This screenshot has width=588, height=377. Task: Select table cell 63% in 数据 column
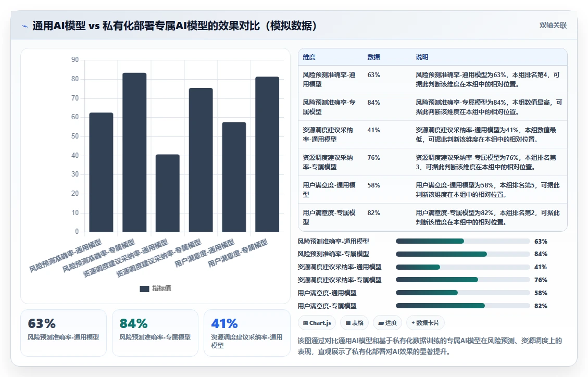click(373, 75)
